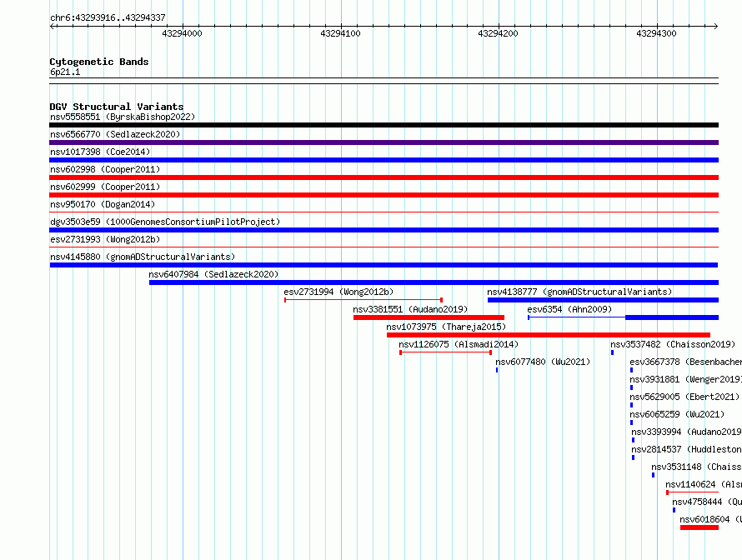The height and width of the screenshot is (560, 742).
Task: Select the blue nsv4145880 gnomAD bar
Action: tap(384, 265)
